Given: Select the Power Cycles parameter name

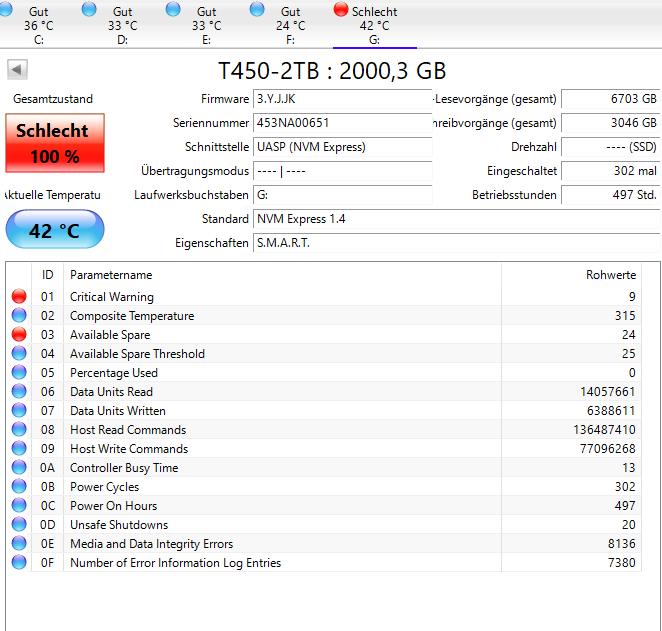Looking at the screenshot, I should point(105,487).
